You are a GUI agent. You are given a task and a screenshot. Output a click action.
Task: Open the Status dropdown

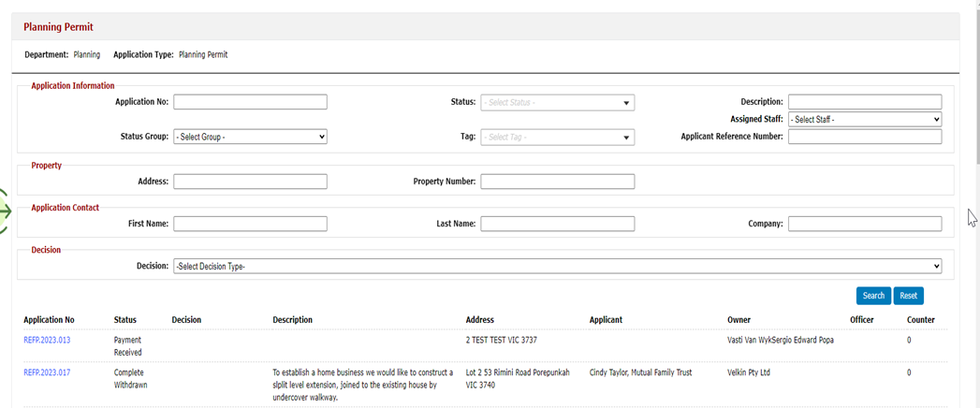pos(558,102)
